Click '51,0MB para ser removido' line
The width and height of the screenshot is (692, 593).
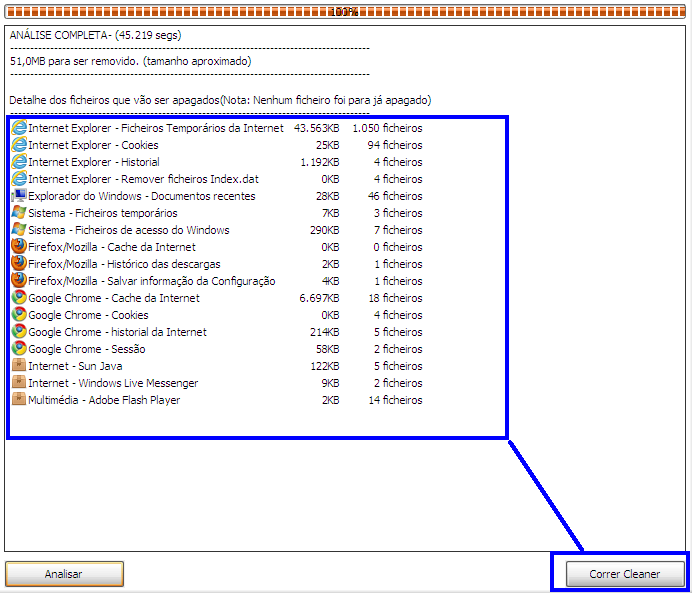pyautogui.click(x=130, y=61)
